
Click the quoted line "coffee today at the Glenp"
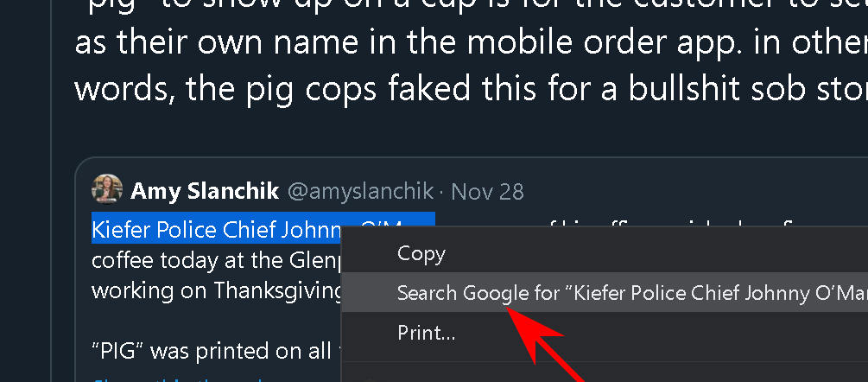[x=216, y=259]
